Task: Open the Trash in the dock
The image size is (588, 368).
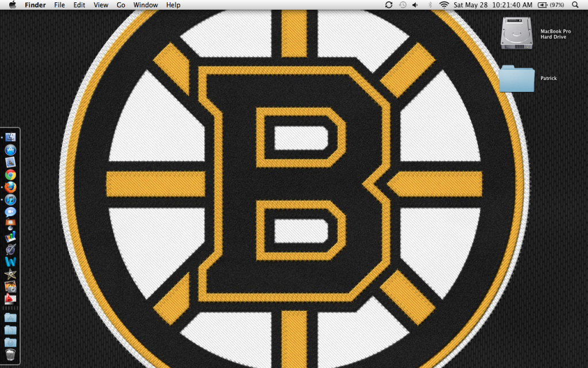Action: (x=10, y=355)
